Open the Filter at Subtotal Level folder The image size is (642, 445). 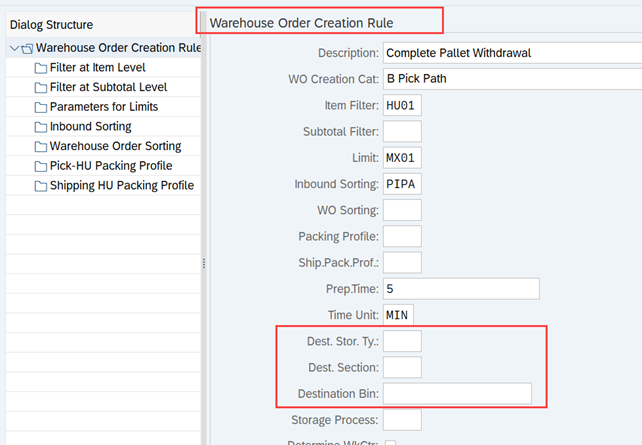[x=109, y=87]
